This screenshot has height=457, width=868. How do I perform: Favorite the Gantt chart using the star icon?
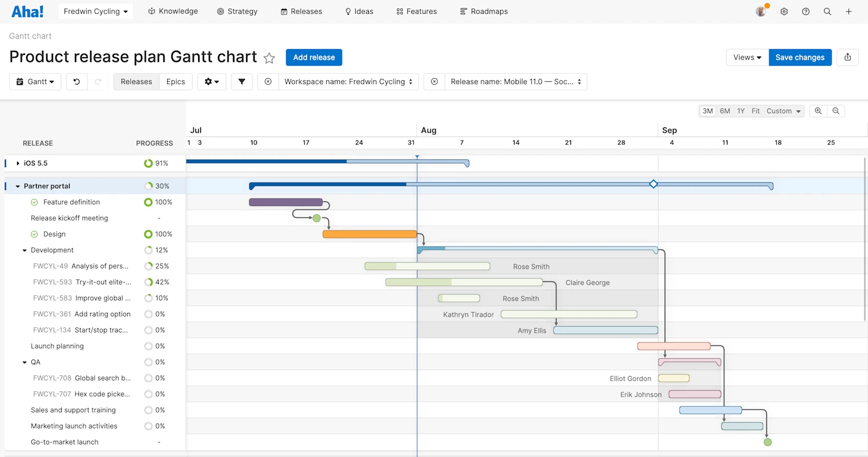click(x=269, y=57)
